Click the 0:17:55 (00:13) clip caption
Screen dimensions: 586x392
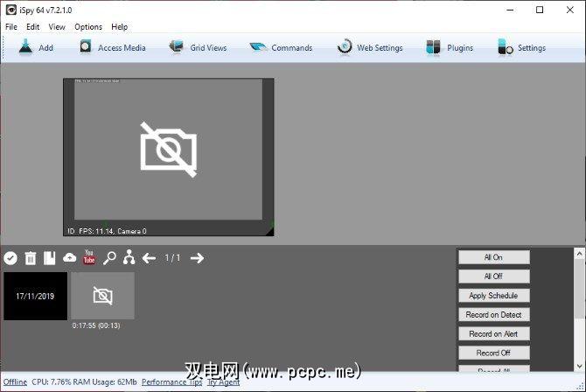(96, 325)
